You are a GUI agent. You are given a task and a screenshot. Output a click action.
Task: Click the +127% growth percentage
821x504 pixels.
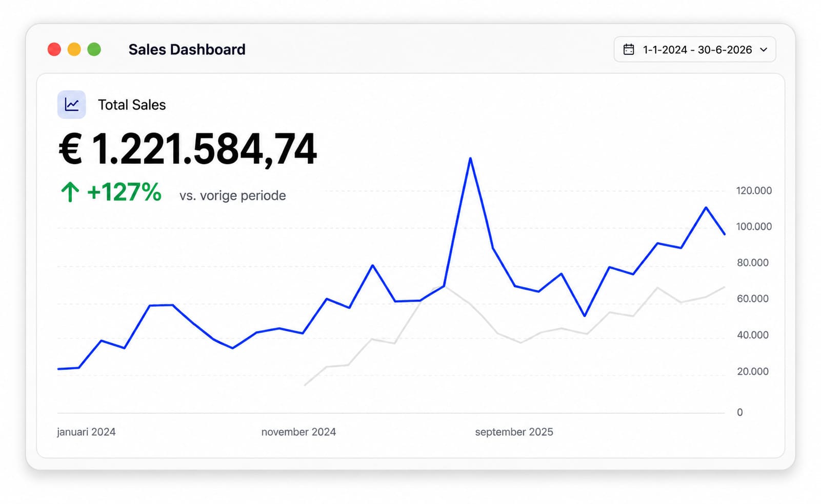[125, 192]
